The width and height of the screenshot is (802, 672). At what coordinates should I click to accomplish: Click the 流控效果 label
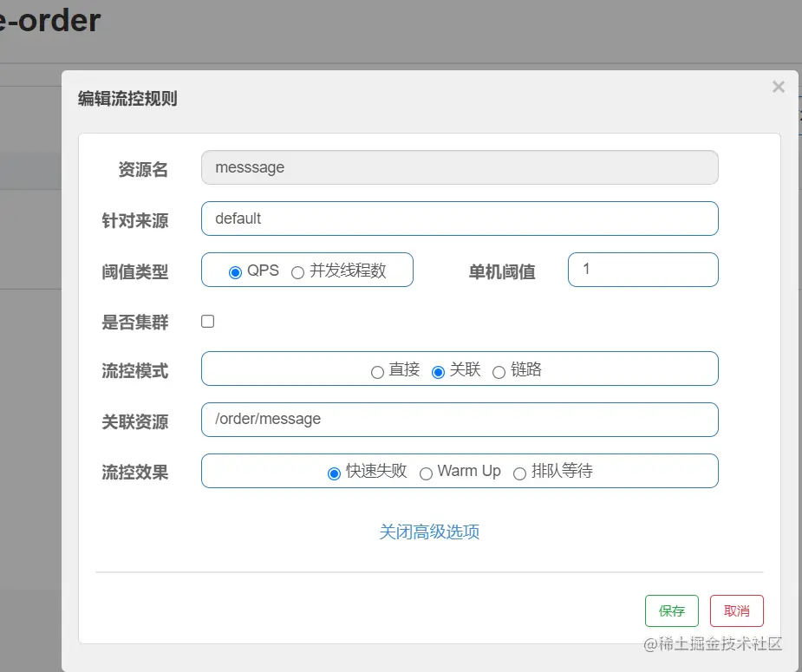pyautogui.click(x=135, y=472)
